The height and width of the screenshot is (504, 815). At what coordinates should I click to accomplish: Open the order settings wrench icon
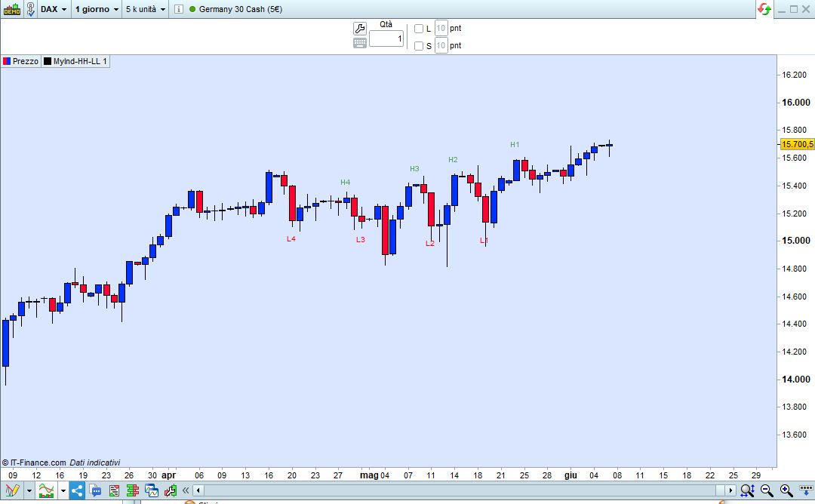tap(360, 28)
